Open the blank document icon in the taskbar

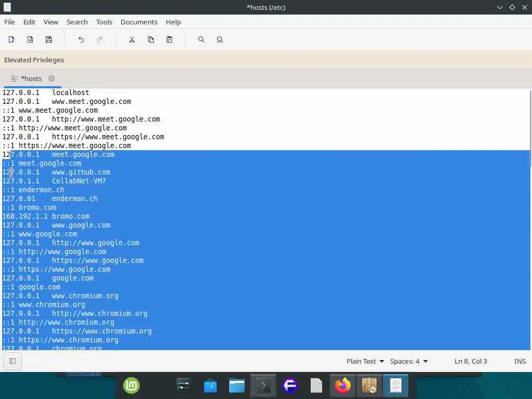coord(316,386)
